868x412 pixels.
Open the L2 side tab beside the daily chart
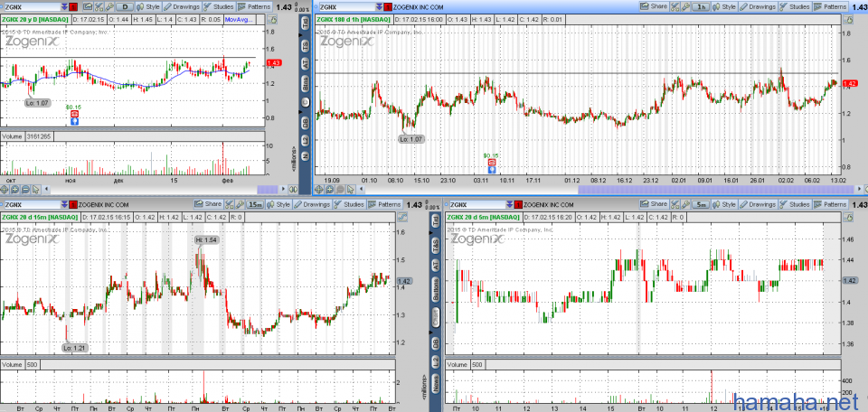click(x=305, y=140)
